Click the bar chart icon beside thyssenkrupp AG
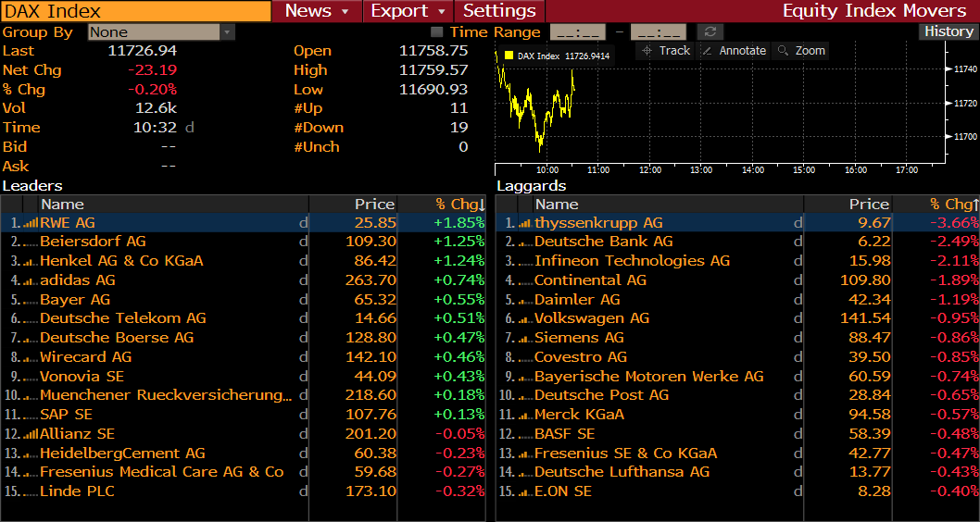The image size is (980, 522). [525, 223]
